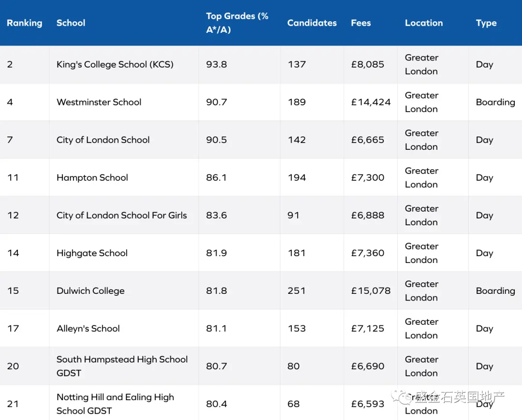Open the Dulwich College entry

(90, 291)
